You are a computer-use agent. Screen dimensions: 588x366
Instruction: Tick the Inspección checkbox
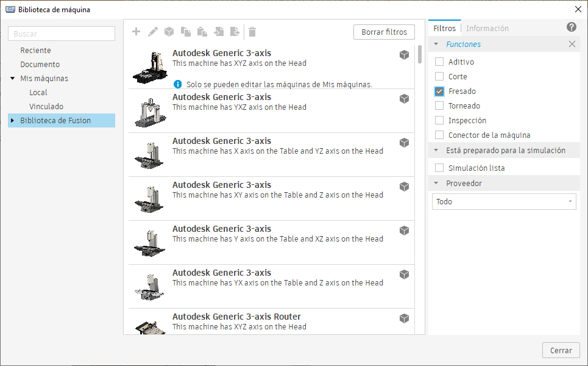tap(439, 120)
